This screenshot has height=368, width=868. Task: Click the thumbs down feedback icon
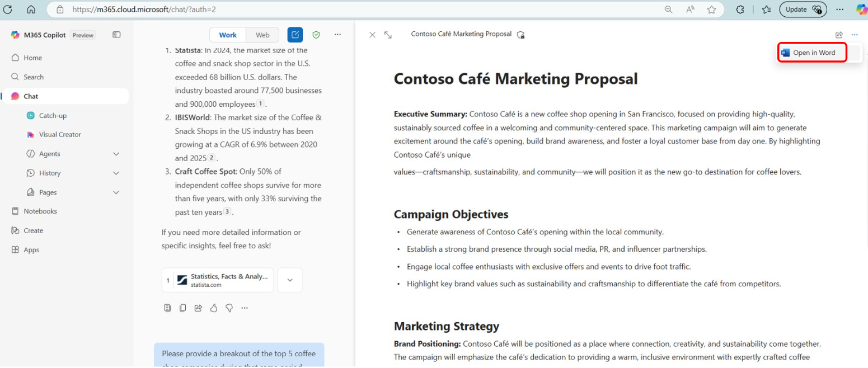[229, 308]
